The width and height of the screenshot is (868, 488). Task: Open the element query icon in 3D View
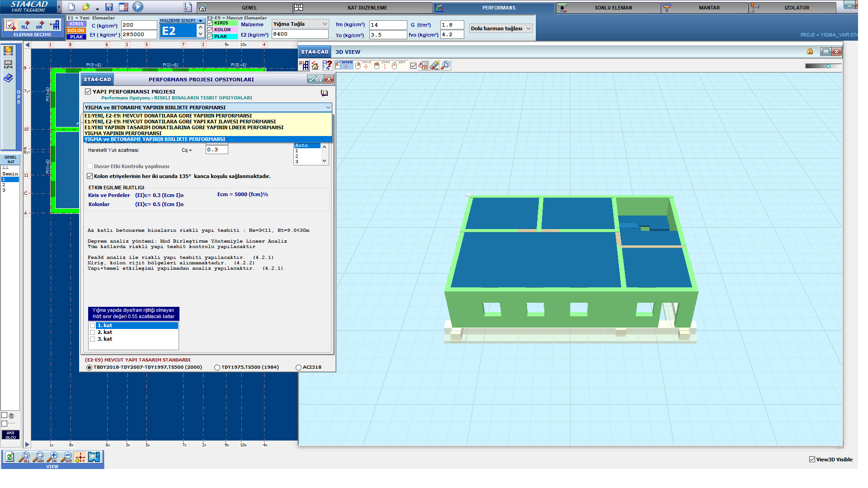tap(327, 66)
